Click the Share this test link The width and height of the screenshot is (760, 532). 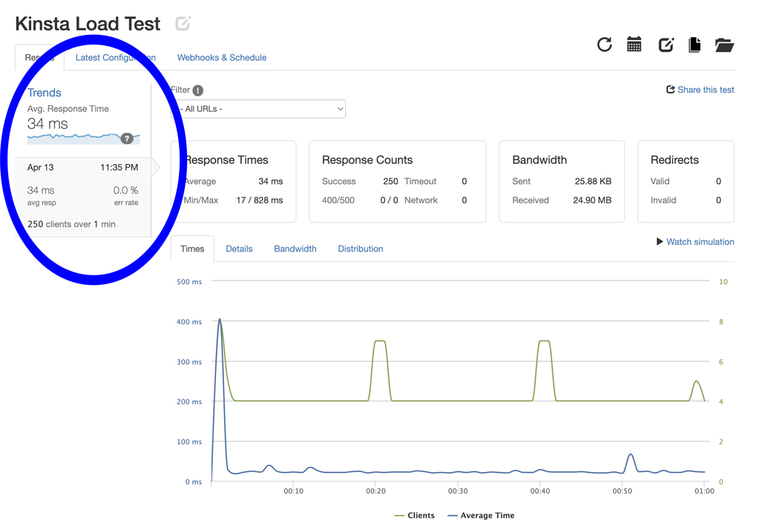706,90
